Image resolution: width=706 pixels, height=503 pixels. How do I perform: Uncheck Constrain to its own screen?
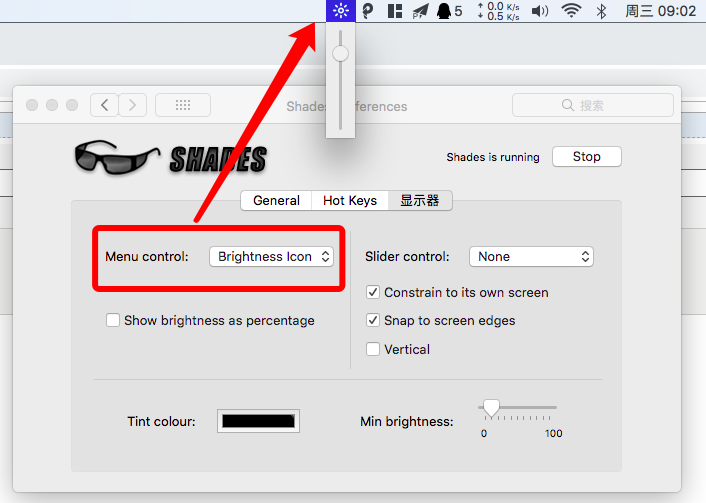tap(373, 292)
